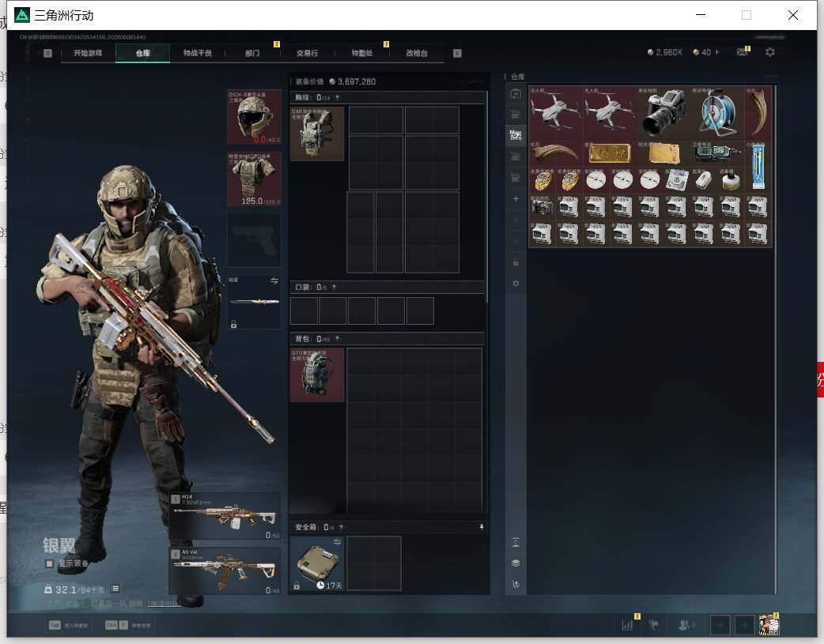824x644 pixels.
Task: Select the first gold watch item
Action: click(542, 180)
